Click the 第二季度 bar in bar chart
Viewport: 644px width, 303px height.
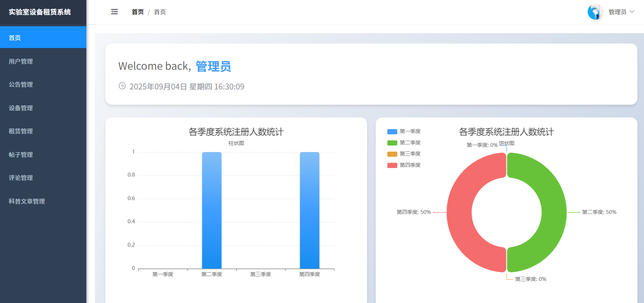pyautogui.click(x=212, y=211)
